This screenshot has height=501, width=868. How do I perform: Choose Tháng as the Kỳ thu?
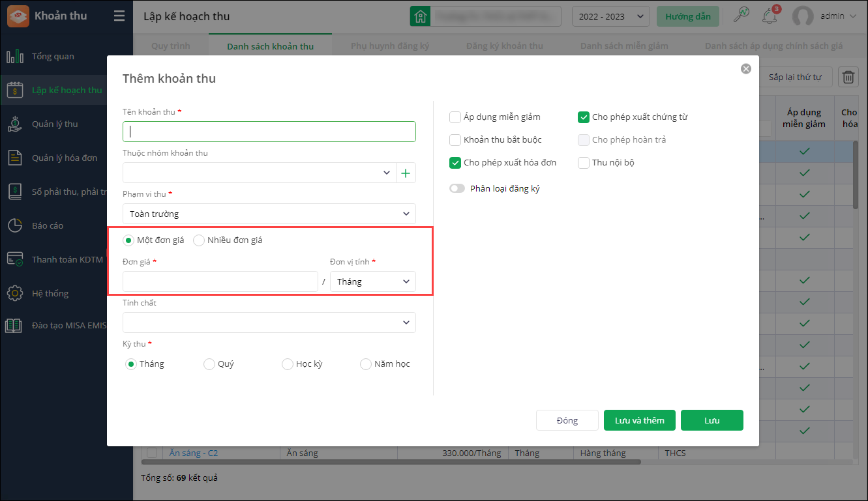[130, 364]
